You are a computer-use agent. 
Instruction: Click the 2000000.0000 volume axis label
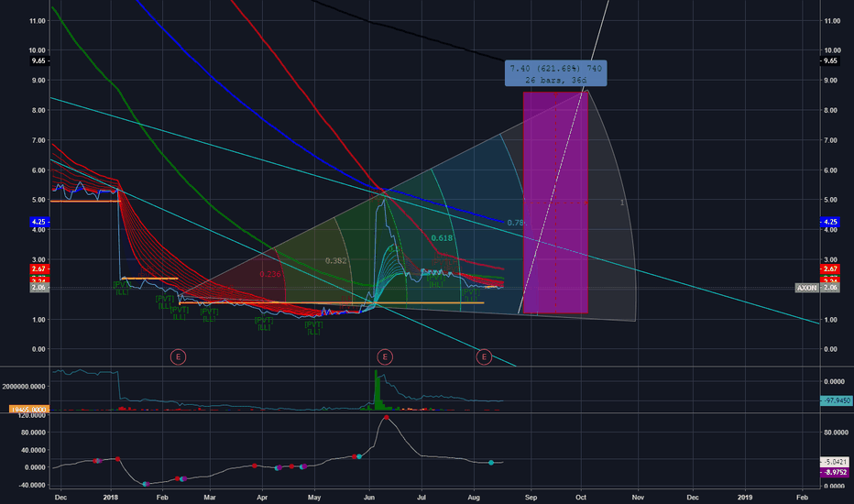tap(24, 387)
